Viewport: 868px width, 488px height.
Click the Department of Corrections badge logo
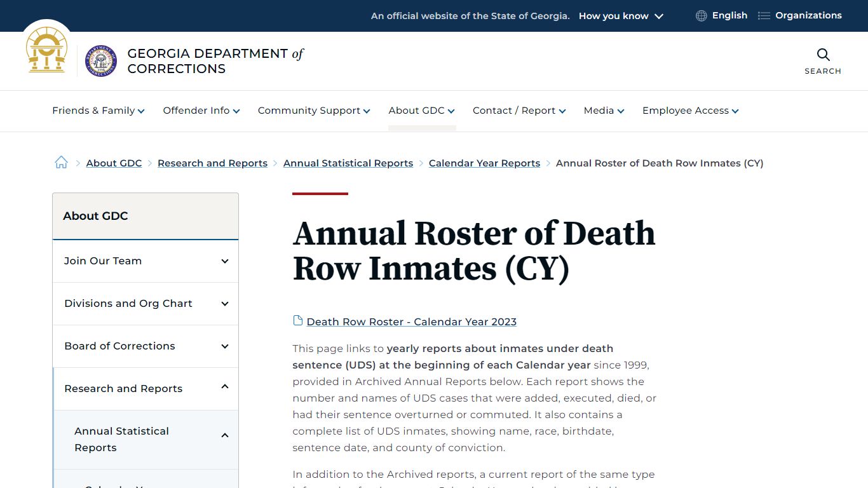101,61
